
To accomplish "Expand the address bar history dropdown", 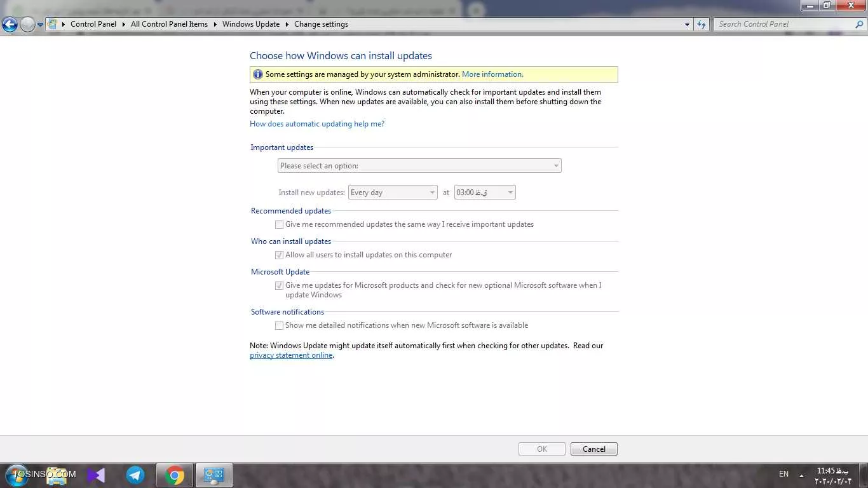I will (687, 24).
